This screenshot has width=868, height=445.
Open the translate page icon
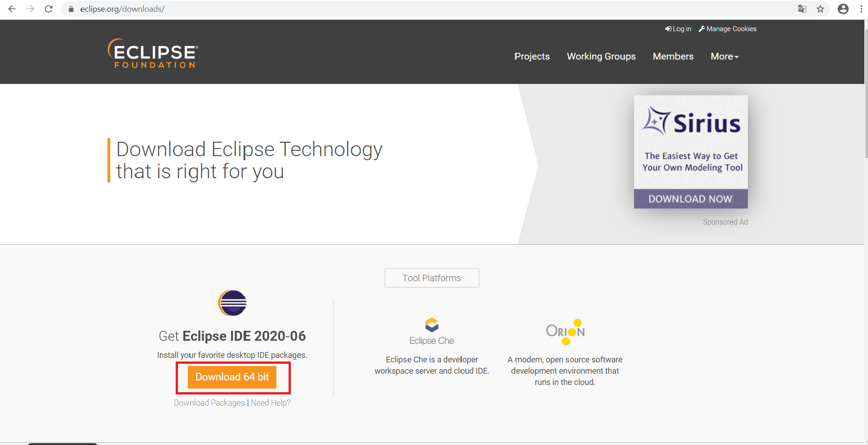coord(802,9)
